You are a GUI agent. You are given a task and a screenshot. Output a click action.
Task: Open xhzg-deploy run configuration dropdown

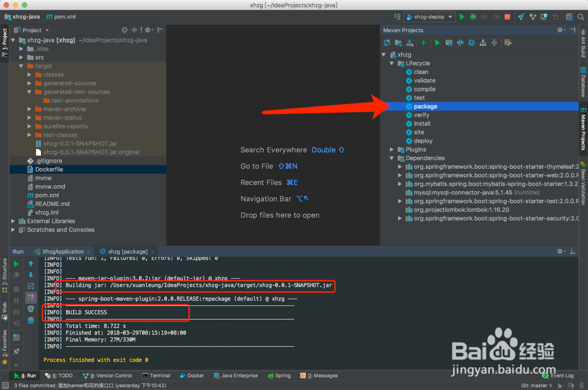click(430, 17)
